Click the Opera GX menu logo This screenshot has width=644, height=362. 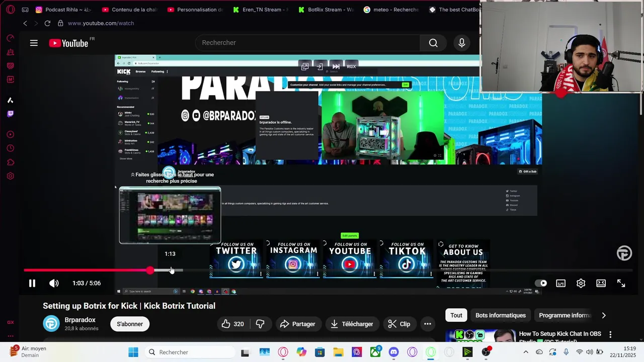click(x=10, y=10)
